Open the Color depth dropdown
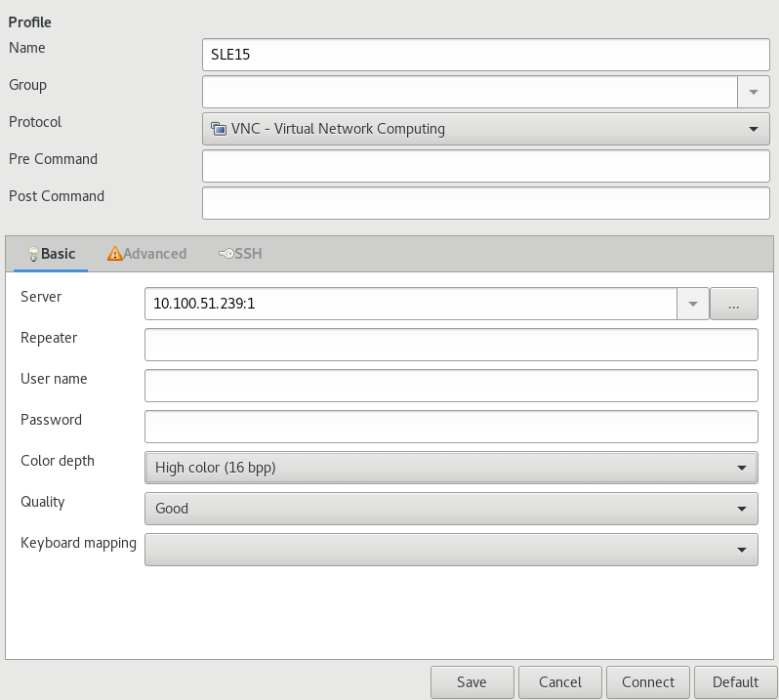Viewport: 779px width, 700px height. click(x=451, y=468)
